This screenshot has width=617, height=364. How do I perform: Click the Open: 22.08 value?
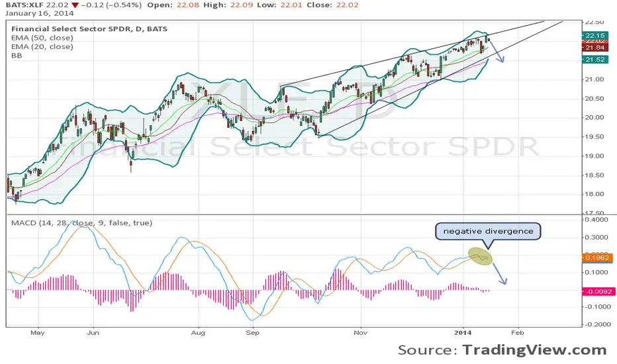click(173, 5)
